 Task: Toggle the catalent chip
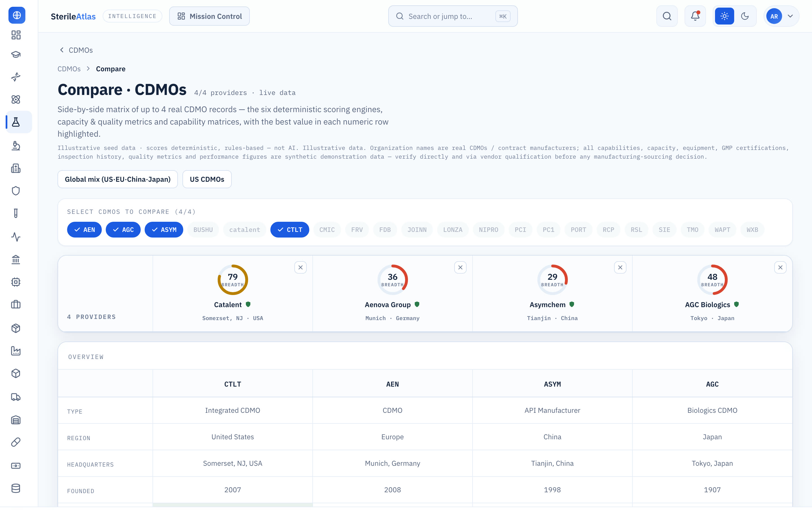pos(244,230)
